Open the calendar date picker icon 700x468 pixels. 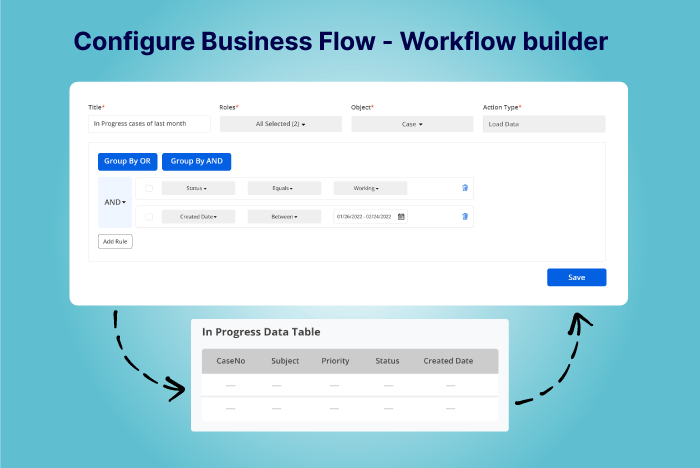401,216
